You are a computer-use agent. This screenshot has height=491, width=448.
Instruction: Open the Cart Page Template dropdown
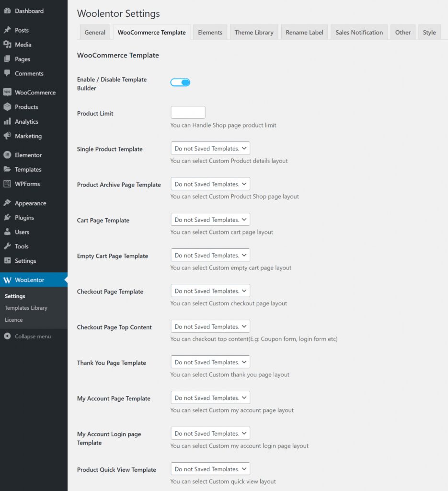click(210, 219)
